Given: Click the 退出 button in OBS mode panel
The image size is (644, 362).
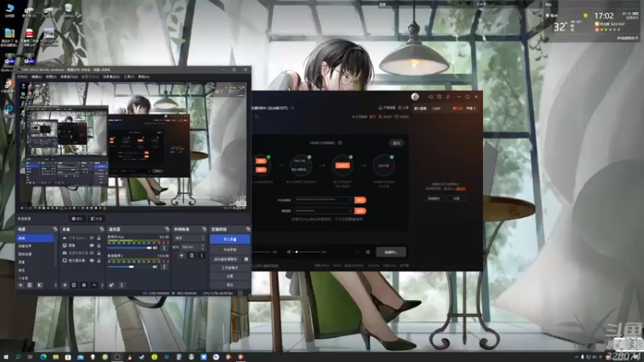Looking at the screenshot, I should click(396, 143).
